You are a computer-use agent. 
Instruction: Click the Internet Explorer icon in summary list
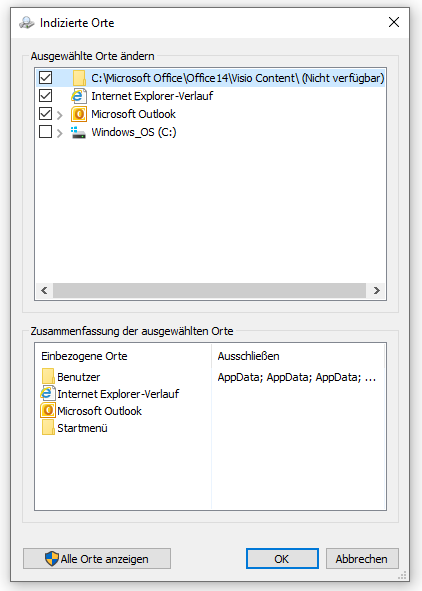tap(48, 393)
